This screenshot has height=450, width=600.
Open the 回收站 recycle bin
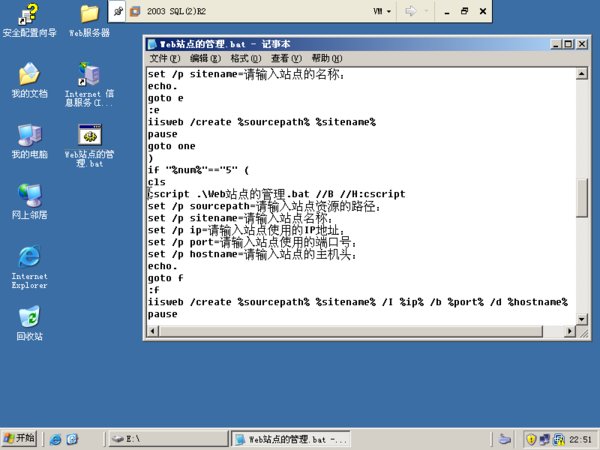click(x=29, y=317)
